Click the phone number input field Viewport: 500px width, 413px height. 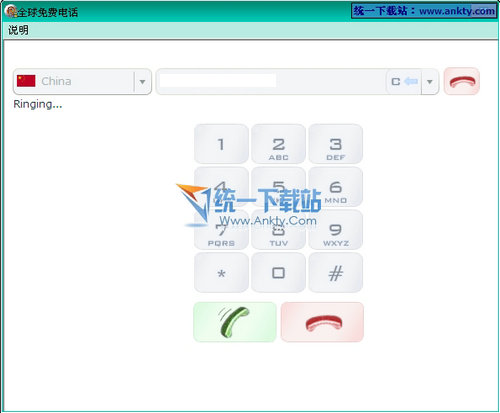tap(271, 81)
